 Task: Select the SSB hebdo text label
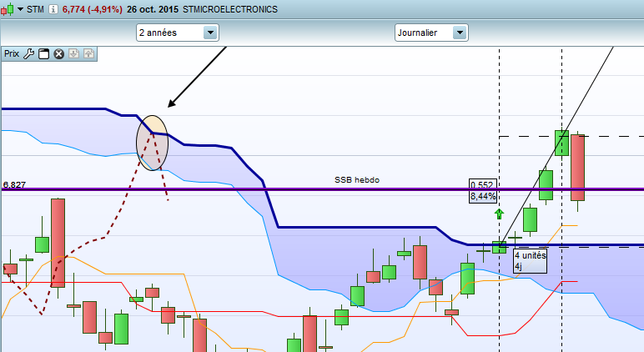pos(357,180)
